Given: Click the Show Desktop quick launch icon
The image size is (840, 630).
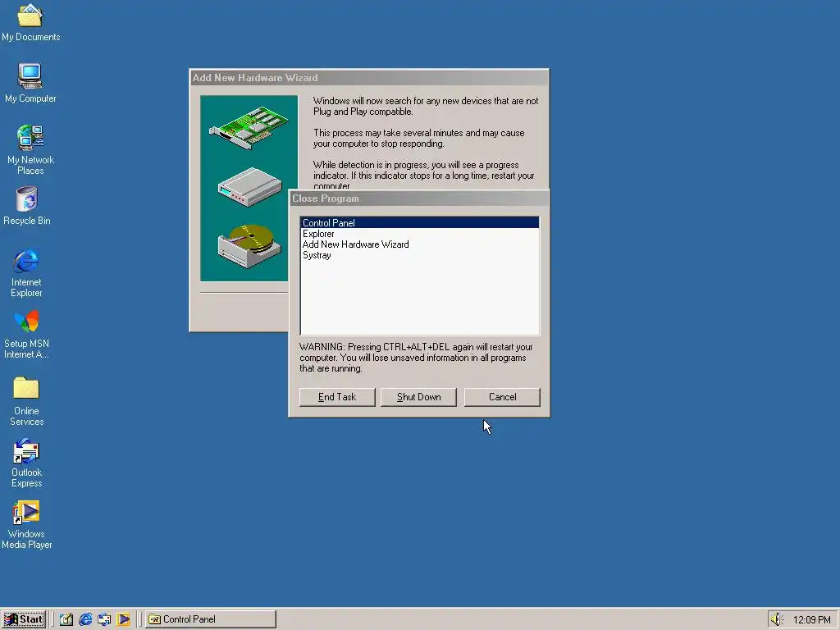Looking at the screenshot, I should click(x=66, y=619).
